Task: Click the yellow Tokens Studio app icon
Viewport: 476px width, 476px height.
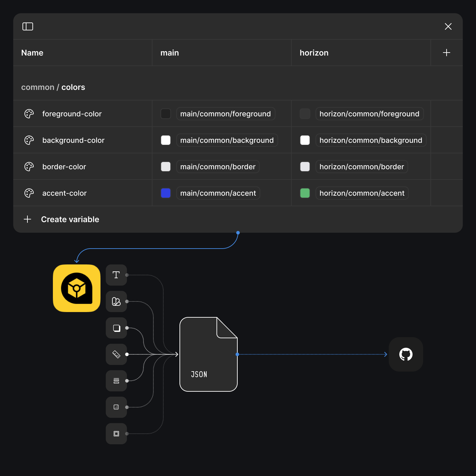Action: coord(76,288)
